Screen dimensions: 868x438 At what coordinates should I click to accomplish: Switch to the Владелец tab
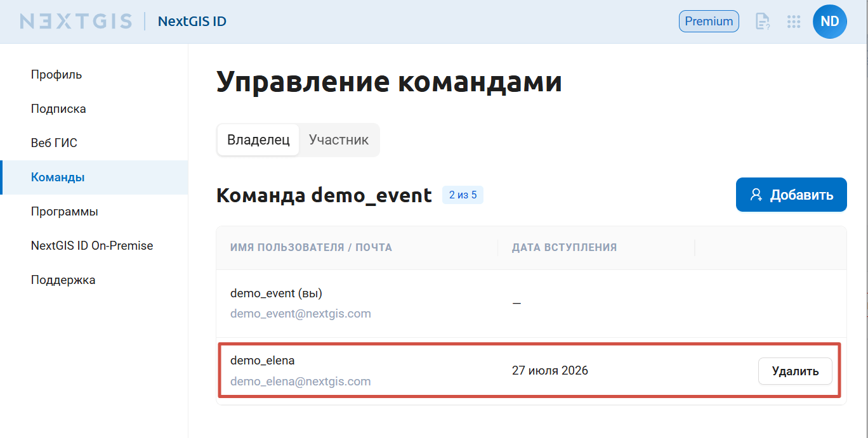pos(258,140)
